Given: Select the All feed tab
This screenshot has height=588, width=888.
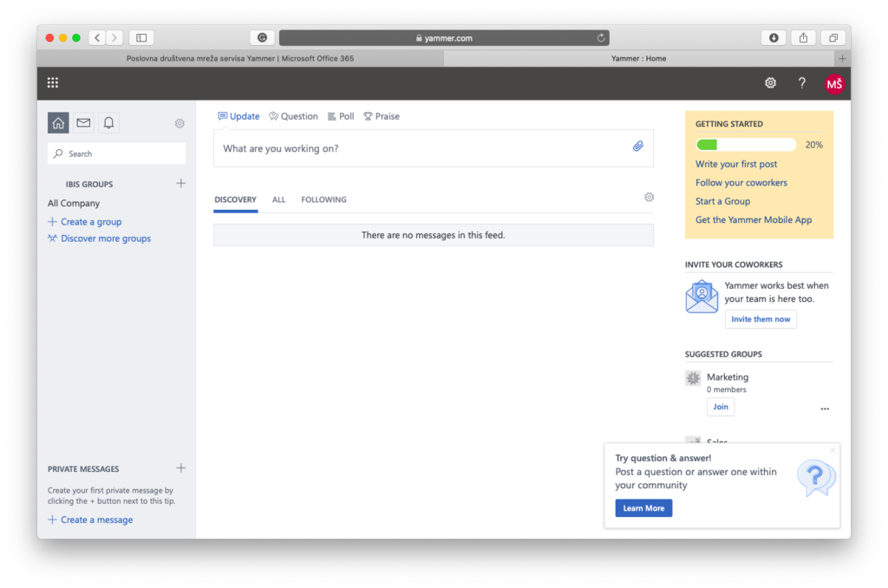Looking at the screenshot, I should point(278,199).
